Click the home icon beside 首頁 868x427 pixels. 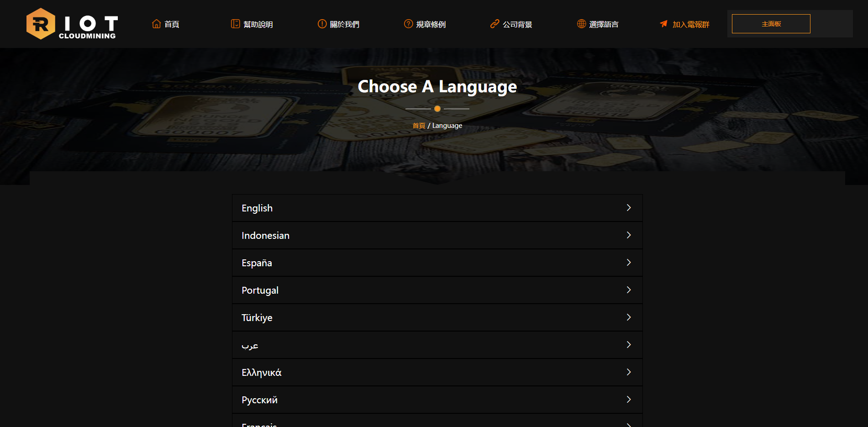pos(156,24)
